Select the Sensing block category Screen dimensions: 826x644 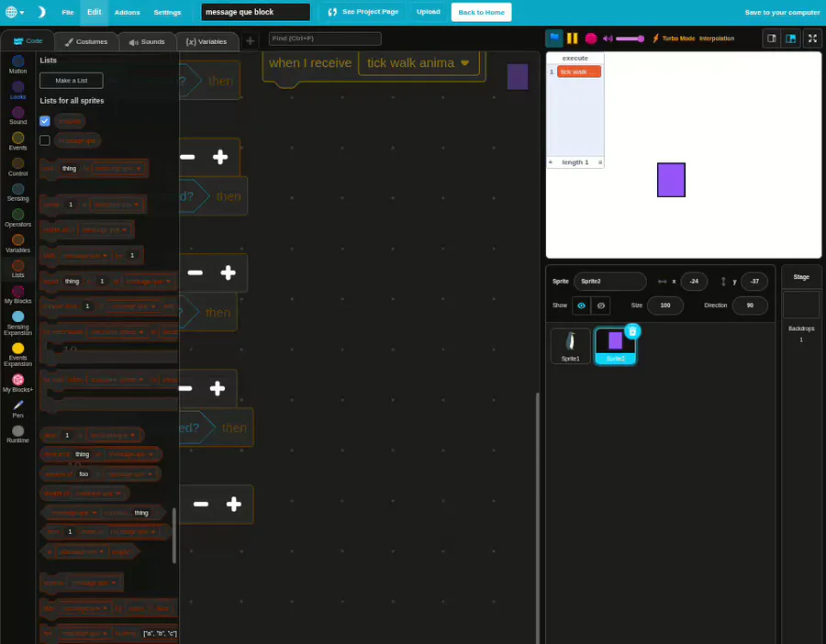point(18,193)
